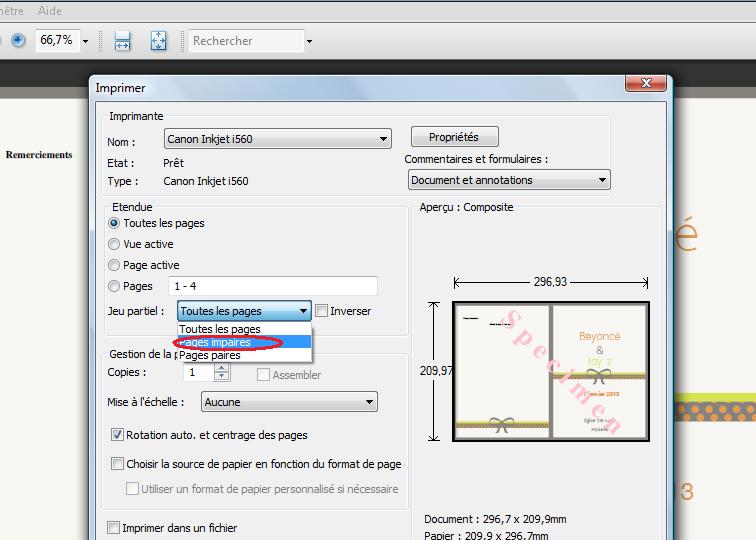This screenshot has width=756, height=540.
Task: Open the Rechercher search options arrow
Action: [309, 42]
